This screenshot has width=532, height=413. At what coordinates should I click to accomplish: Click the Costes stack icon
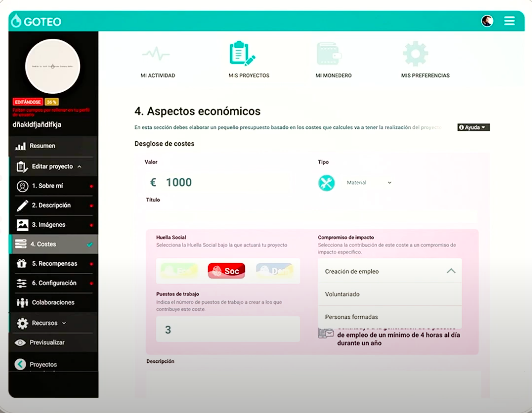(20, 244)
